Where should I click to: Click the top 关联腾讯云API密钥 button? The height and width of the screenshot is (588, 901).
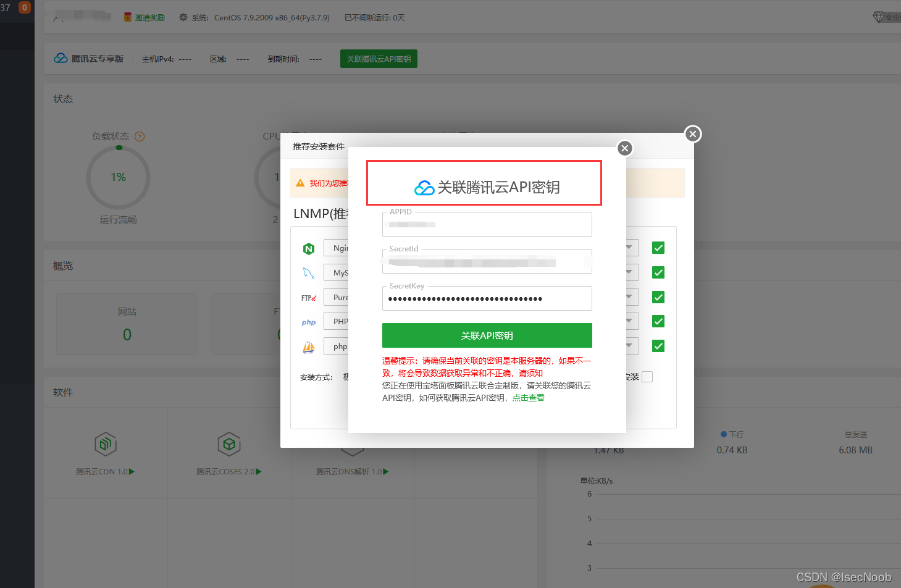379,59
